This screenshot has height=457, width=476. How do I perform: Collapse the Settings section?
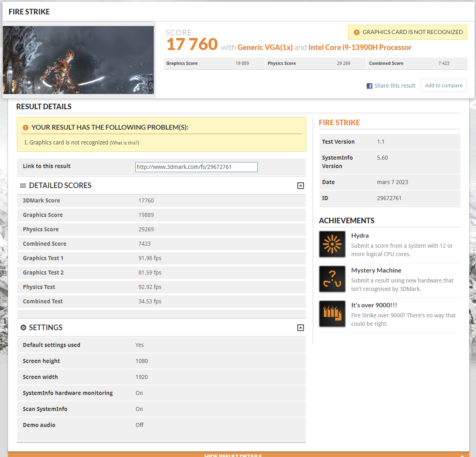point(301,328)
